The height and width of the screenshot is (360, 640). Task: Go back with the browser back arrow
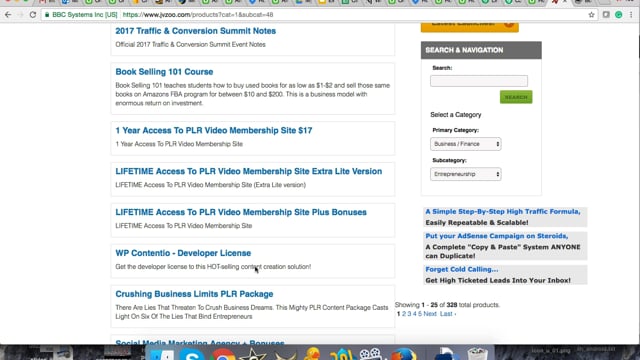point(8,15)
